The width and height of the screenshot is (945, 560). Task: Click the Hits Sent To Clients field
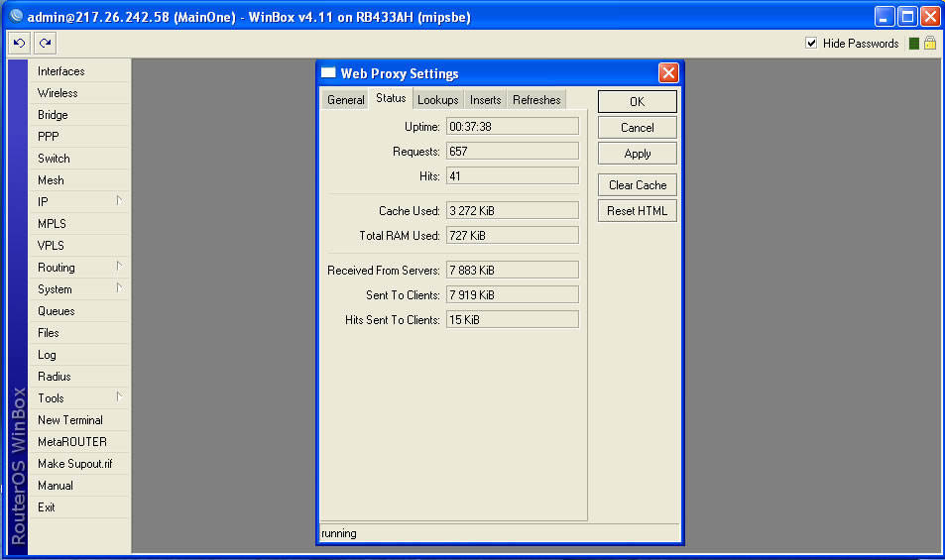pyautogui.click(x=513, y=320)
